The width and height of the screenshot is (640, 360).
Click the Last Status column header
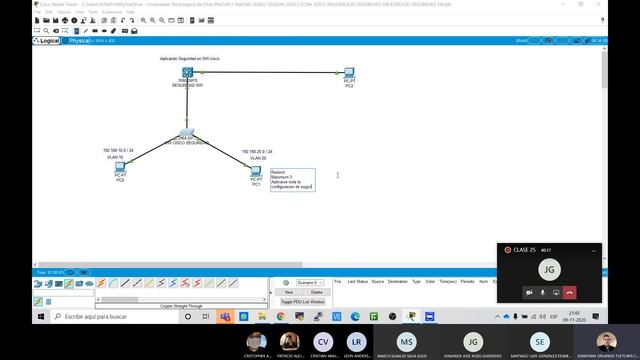[358, 282]
